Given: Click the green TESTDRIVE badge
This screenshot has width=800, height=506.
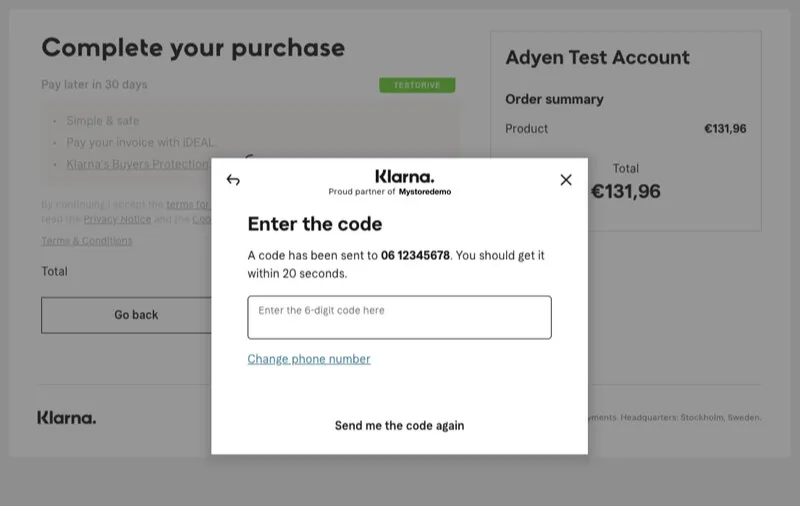Looking at the screenshot, I should click(x=417, y=85).
